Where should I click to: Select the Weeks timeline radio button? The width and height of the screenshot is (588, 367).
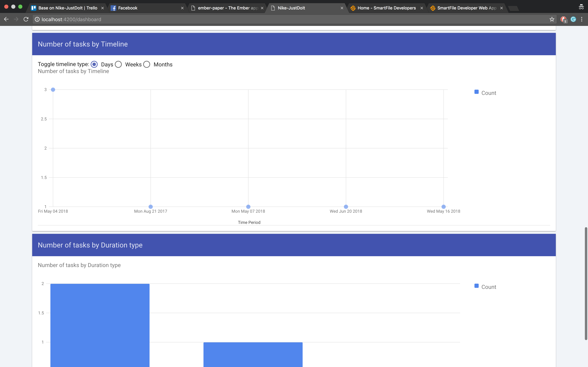coord(118,64)
